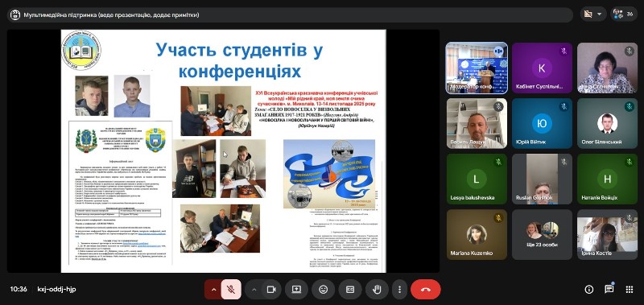Raise your hand
This screenshot has height=305, width=644.
tap(377, 290)
